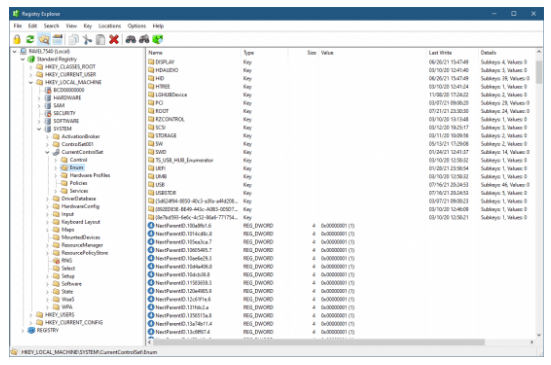The width and height of the screenshot is (551, 365).
Task: Sort by the Value column header
Action: click(x=372, y=53)
